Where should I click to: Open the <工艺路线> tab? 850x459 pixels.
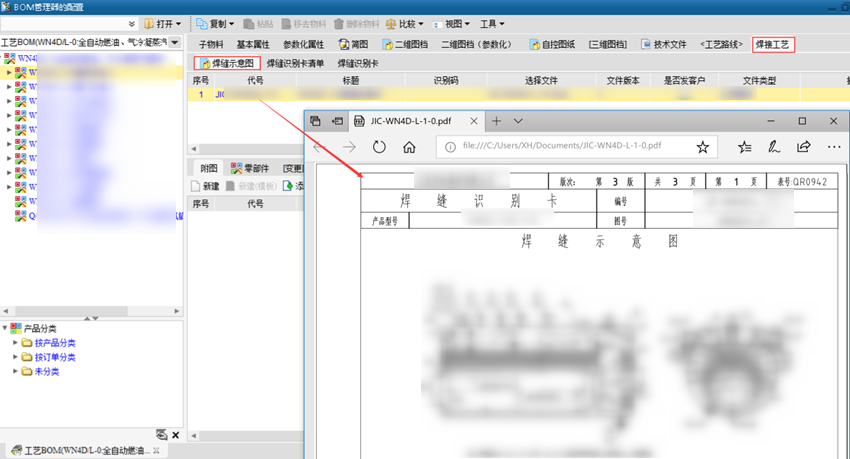721,44
